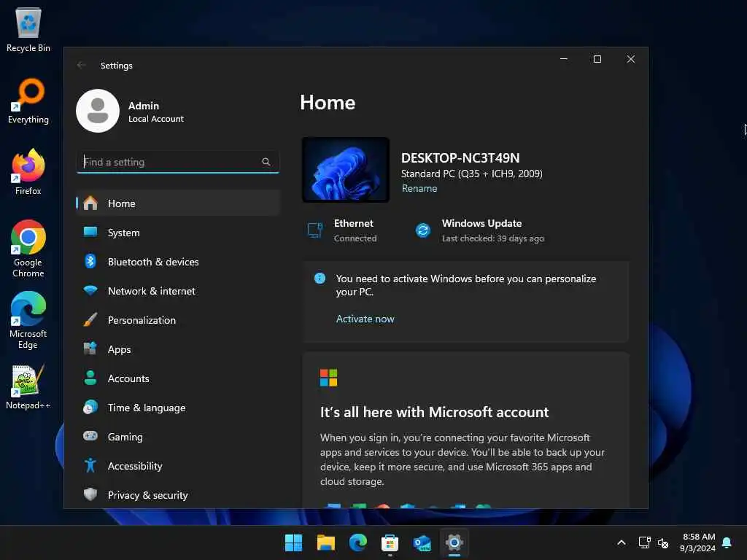Select the Everything desktop shortcut

(28, 101)
